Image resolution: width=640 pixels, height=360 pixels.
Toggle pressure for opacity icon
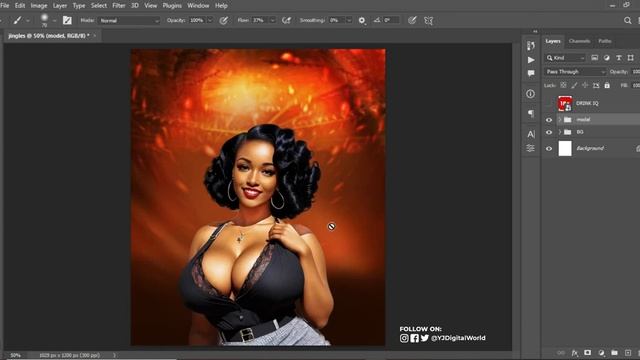[224, 20]
